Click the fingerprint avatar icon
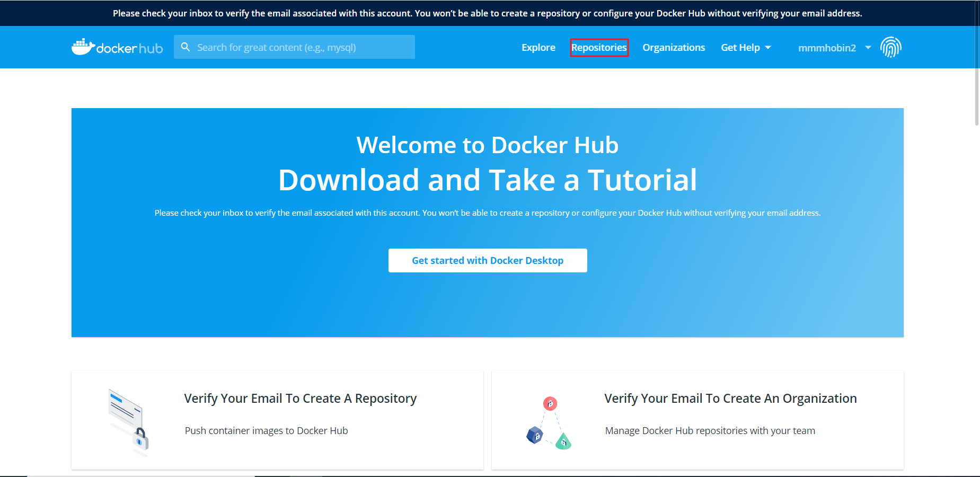Image resolution: width=980 pixels, height=477 pixels. (x=891, y=47)
